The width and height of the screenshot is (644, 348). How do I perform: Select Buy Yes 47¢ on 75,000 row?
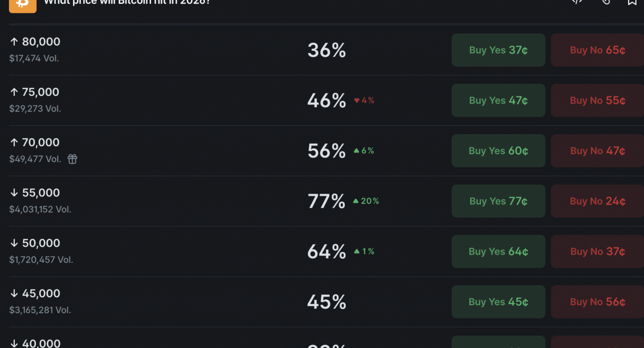pos(498,100)
